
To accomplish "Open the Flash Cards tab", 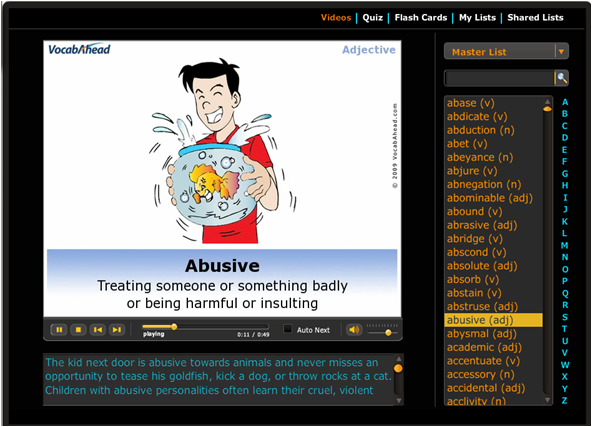I will [x=421, y=18].
